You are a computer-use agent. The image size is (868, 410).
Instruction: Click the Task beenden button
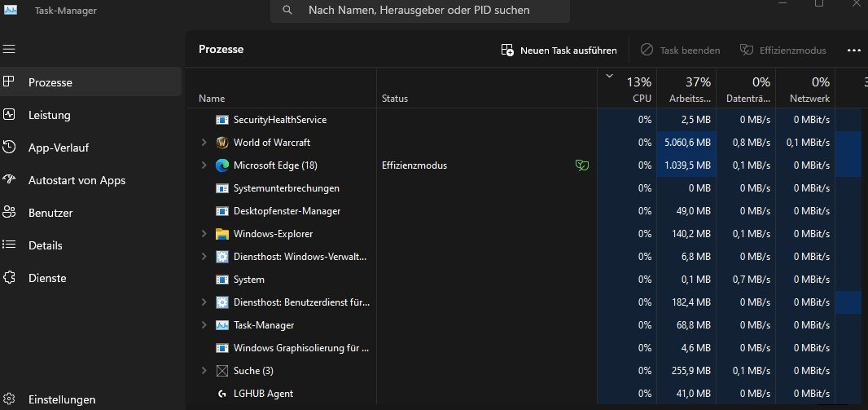[x=681, y=51]
